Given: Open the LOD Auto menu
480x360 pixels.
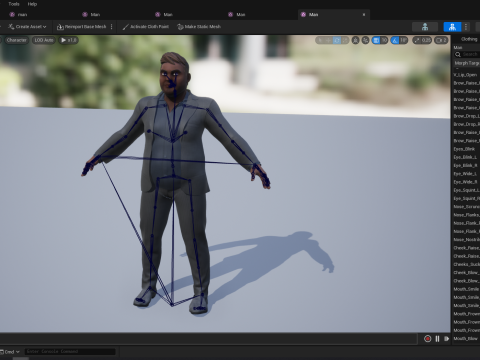Looking at the screenshot, I should pyautogui.click(x=44, y=40).
